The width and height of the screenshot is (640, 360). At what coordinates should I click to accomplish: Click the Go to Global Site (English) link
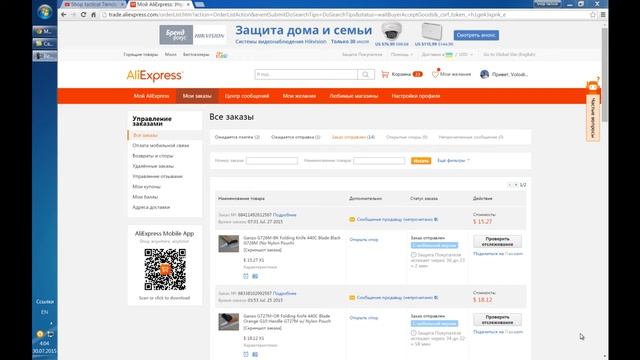pos(509,55)
